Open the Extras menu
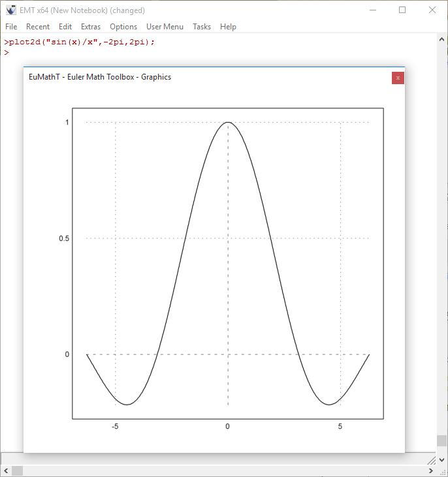The height and width of the screenshot is (477, 448). tap(91, 27)
